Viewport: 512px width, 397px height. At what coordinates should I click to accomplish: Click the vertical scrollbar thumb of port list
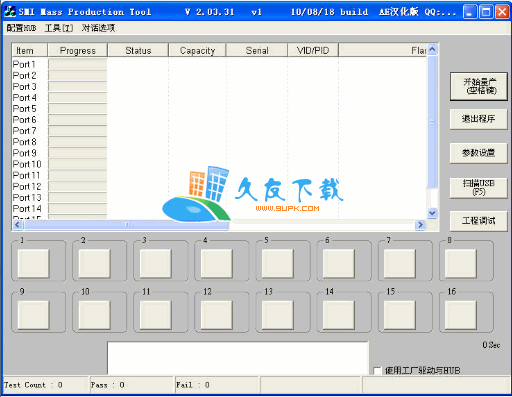(x=432, y=122)
